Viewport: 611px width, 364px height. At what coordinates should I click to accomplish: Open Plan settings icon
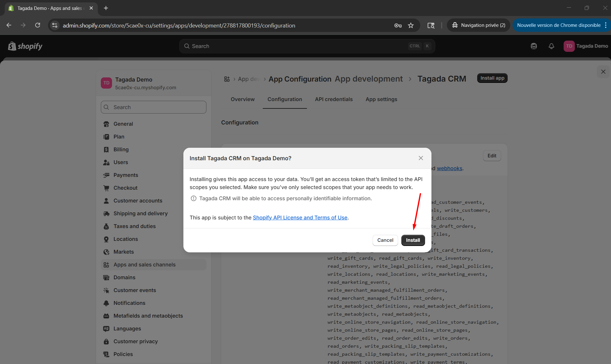coord(106,137)
